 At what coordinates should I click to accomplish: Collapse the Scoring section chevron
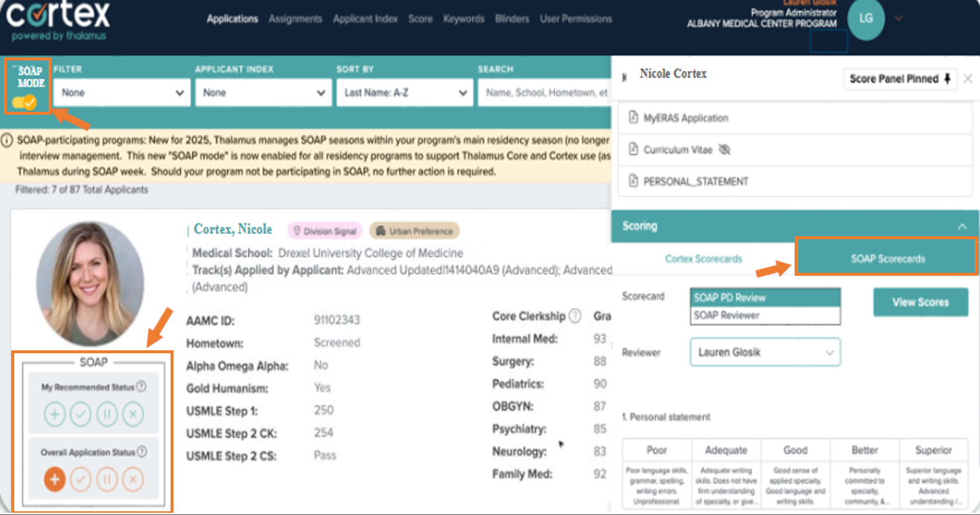click(963, 226)
